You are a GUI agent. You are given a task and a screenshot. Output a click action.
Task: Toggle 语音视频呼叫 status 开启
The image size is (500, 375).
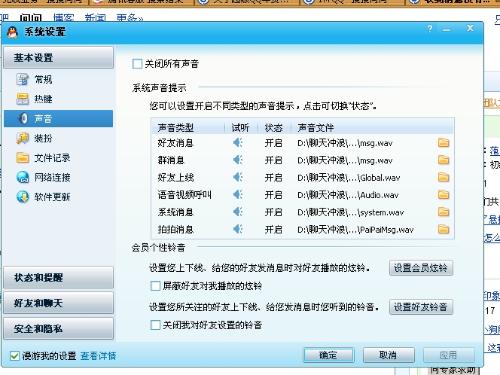tap(274, 195)
